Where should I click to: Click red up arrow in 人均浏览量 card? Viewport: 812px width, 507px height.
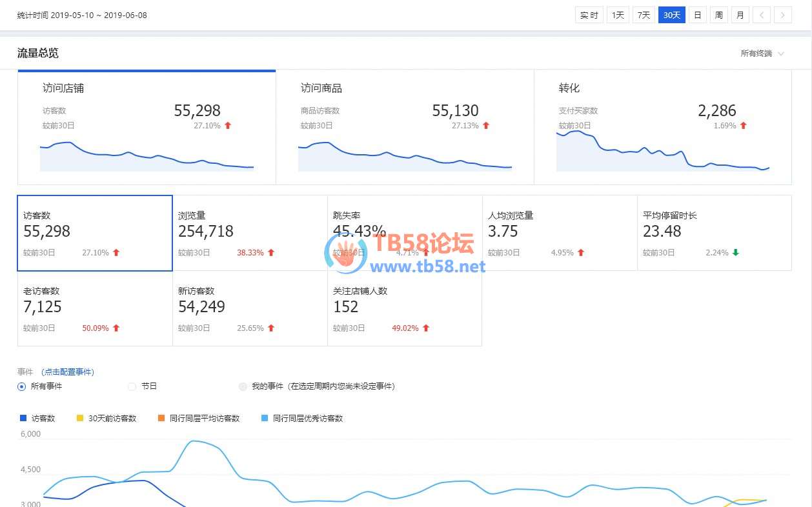580,253
